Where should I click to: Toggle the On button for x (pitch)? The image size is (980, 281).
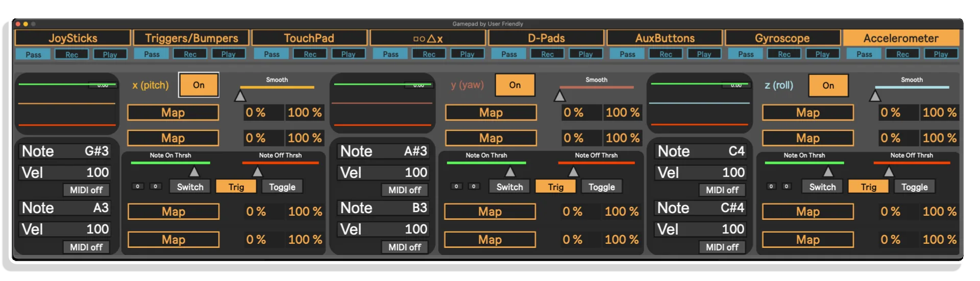pos(199,85)
